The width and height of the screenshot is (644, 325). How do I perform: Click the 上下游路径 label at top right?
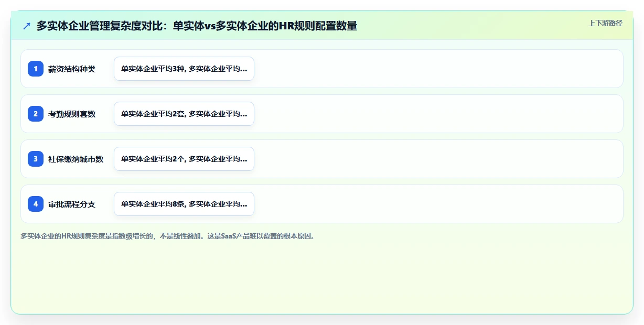(x=605, y=23)
